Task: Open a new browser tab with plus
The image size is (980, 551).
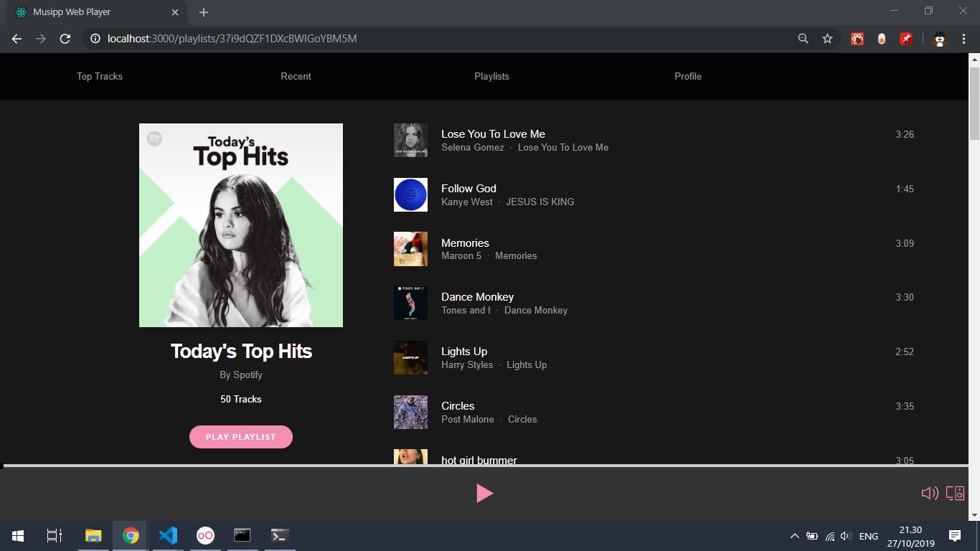Action: pyautogui.click(x=204, y=12)
